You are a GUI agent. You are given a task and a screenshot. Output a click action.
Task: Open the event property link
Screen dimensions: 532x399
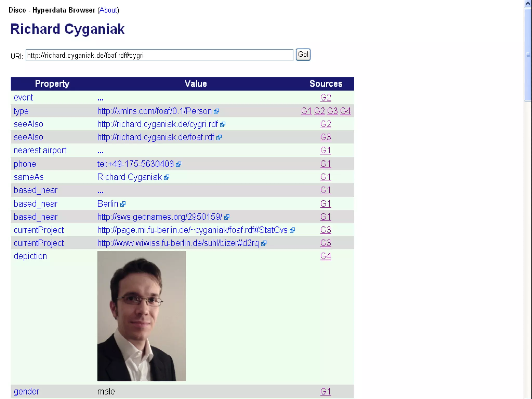point(23,97)
